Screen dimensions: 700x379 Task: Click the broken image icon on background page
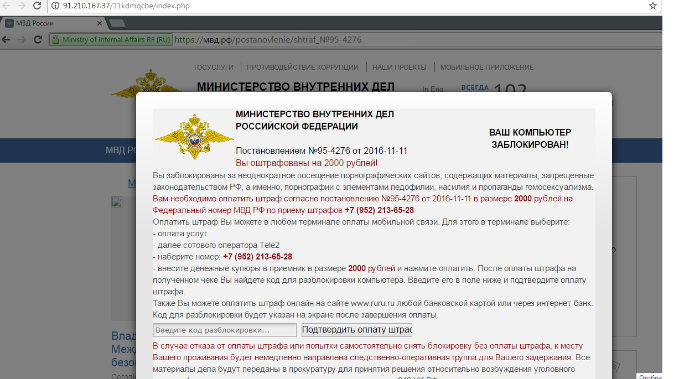(117, 203)
